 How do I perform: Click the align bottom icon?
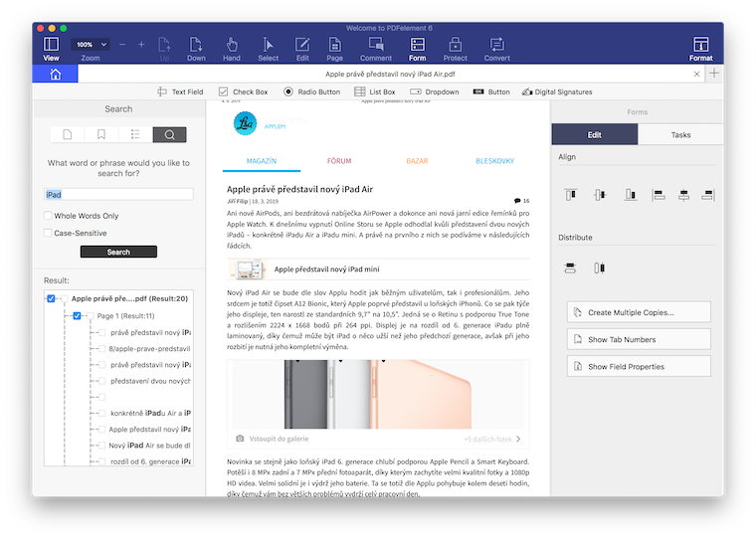[x=630, y=195]
